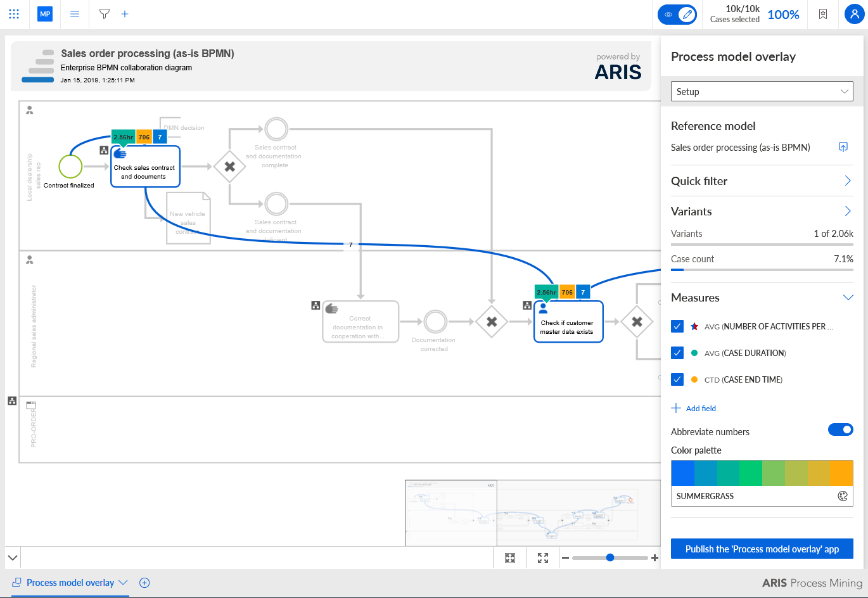
Task: Open the hamburger menu in top bar
Action: click(75, 14)
